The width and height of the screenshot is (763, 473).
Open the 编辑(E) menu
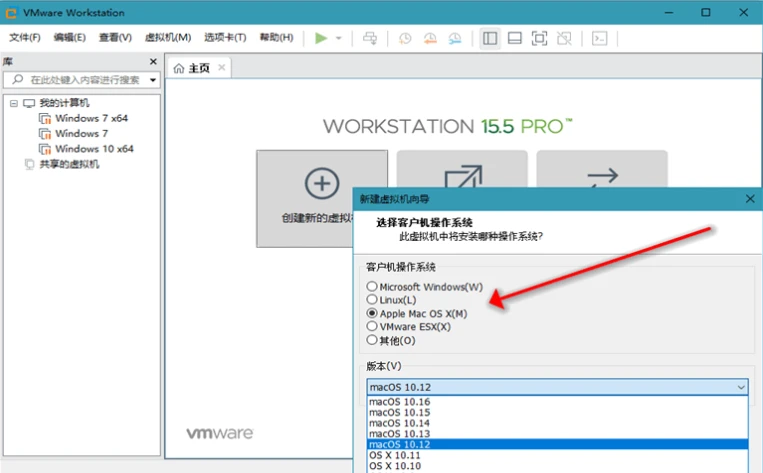click(x=70, y=37)
